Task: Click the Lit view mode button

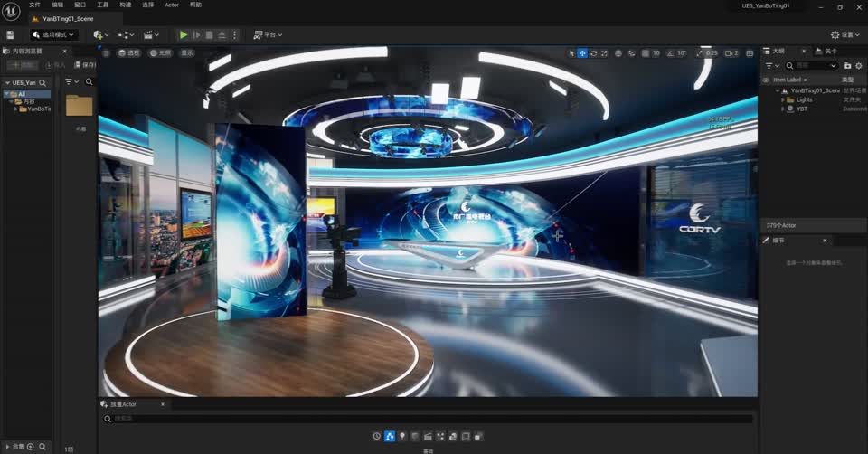Action: (x=160, y=53)
